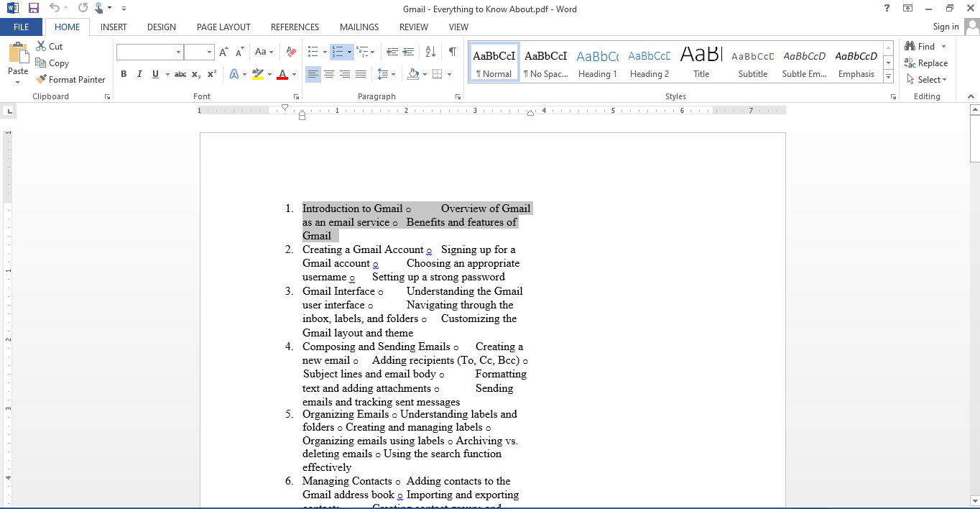Switch to the INSERT tab
The height and width of the screenshot is (509, 980).
114,27
